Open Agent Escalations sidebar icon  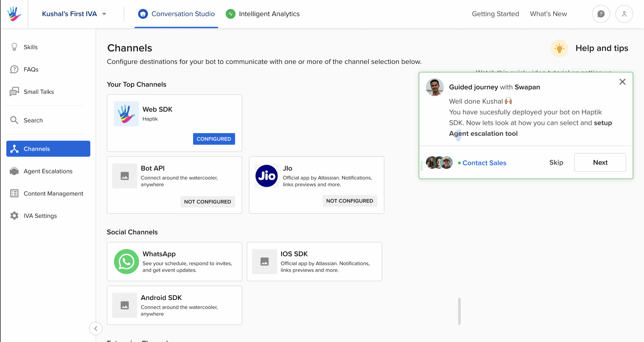[14, 171]
